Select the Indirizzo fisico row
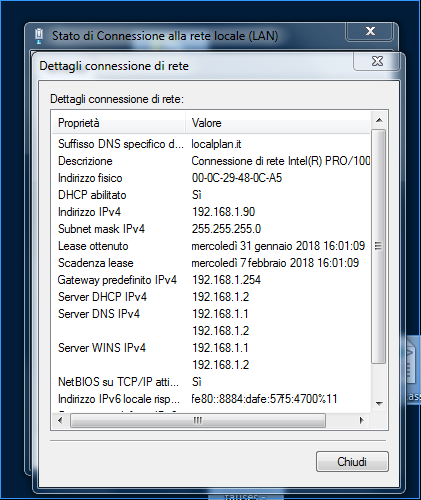Image resolution: width=421 pixels, height=500 pixels. pyautogui.click(x=211, y=178)
